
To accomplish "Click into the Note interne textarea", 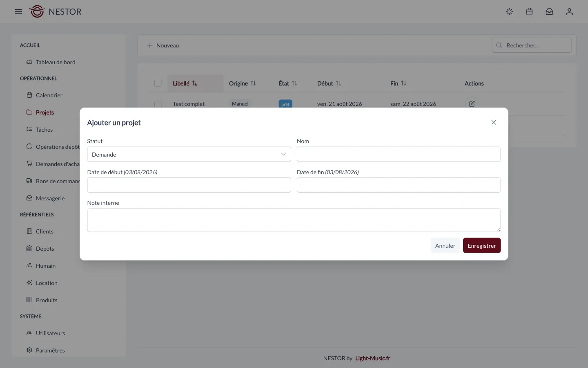I will (x=294, y=220).
